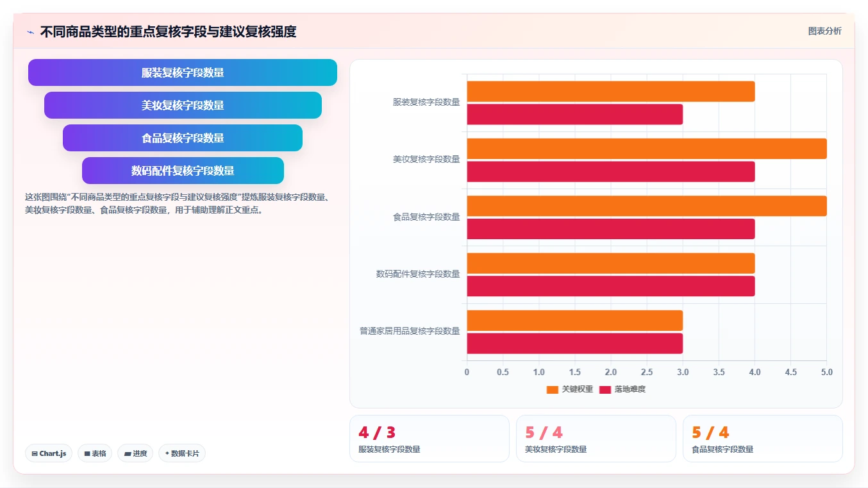Select the 服装复核字段数量 funnel bar
The height and width of the screenshot is (488, 868).
click(183, 72)
